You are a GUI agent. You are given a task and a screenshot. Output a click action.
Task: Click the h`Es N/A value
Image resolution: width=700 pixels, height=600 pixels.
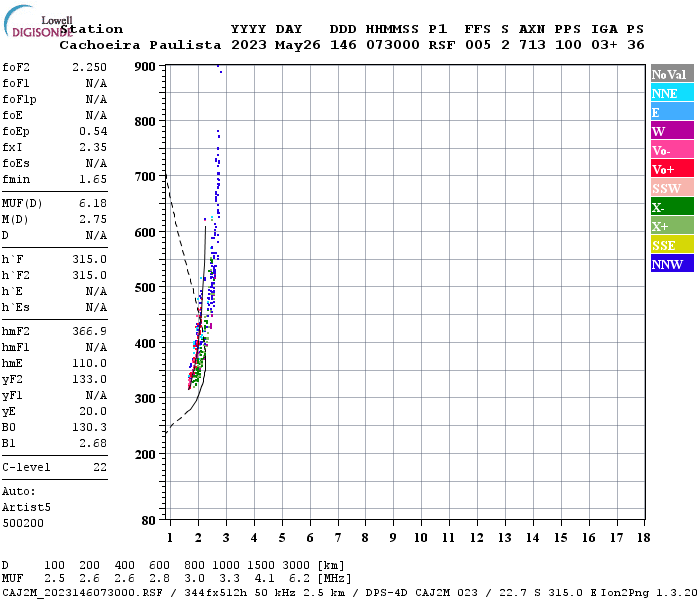tap(96, 307)
